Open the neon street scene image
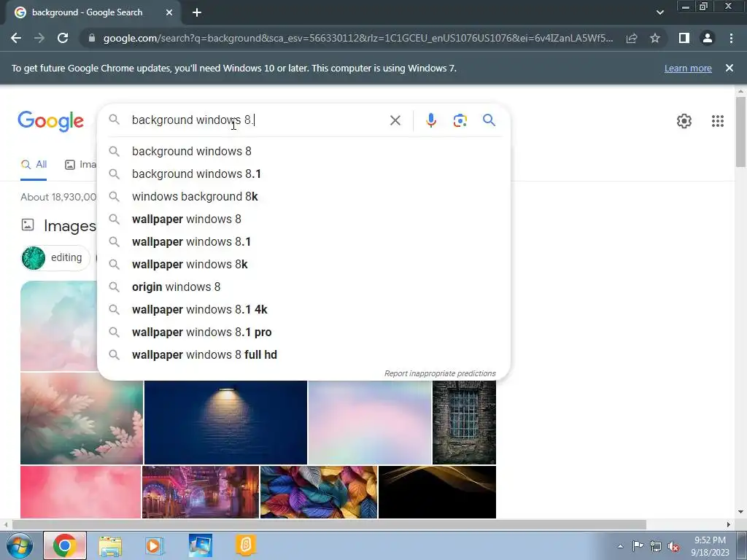 (201, 492)
